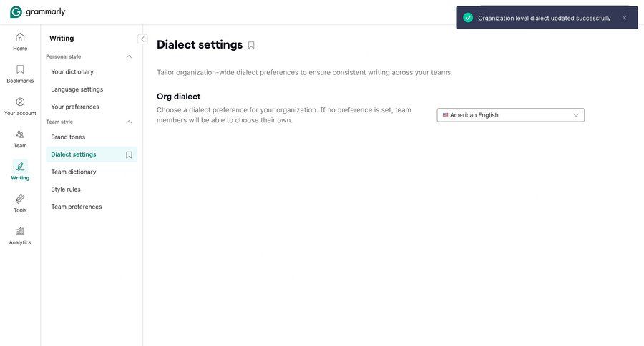The width and height of the screenshot is (644, 346).
Task: Open Home from the sidebar
Action: coord(20,37)
